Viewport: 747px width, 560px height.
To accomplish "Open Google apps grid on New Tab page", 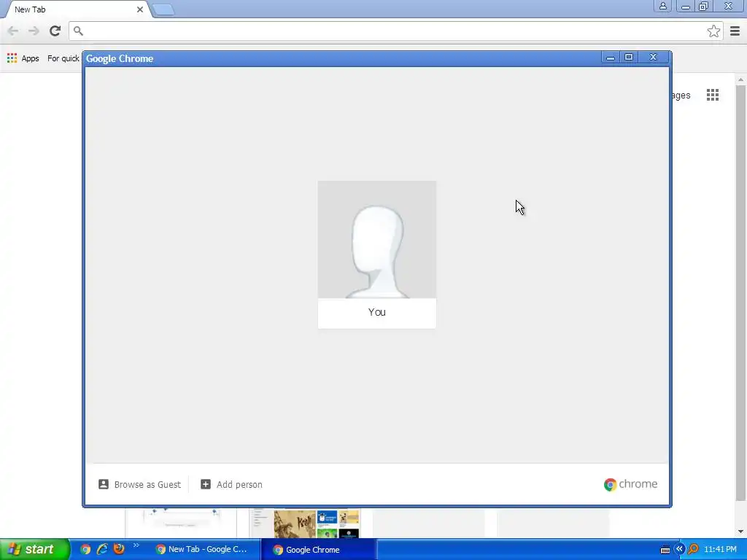I will click(712, 95).
